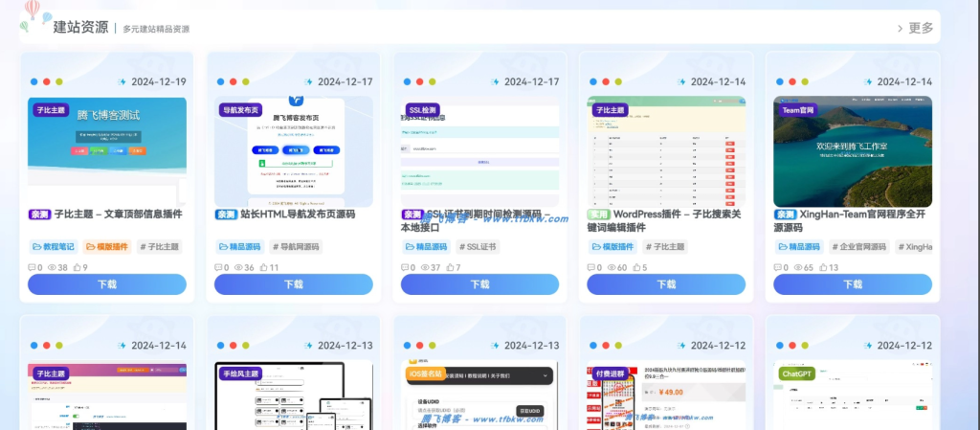Click the 付费进群 badge on thumbnail
980x430 pixels.
click(610, 373)
